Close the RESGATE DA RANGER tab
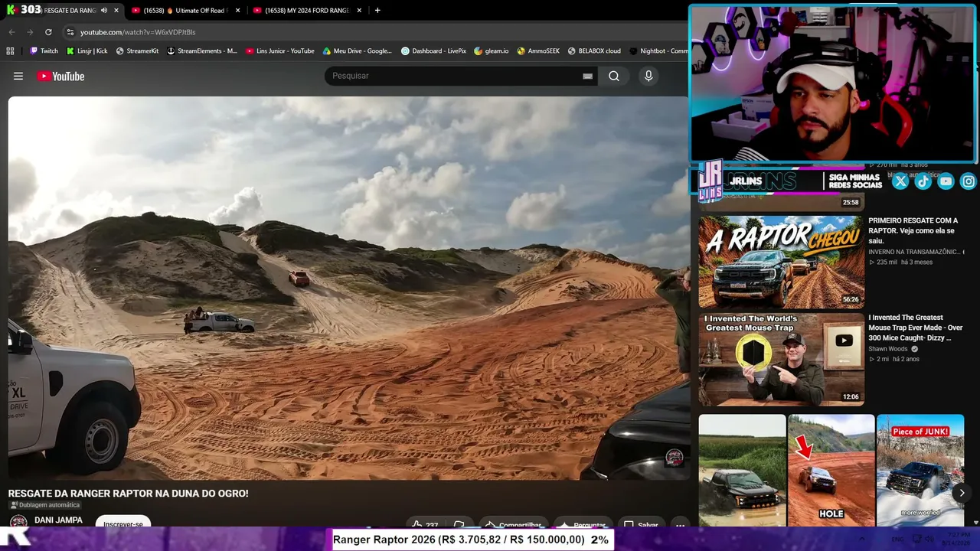This screenshot has width=980, height=551. [116, 11]
